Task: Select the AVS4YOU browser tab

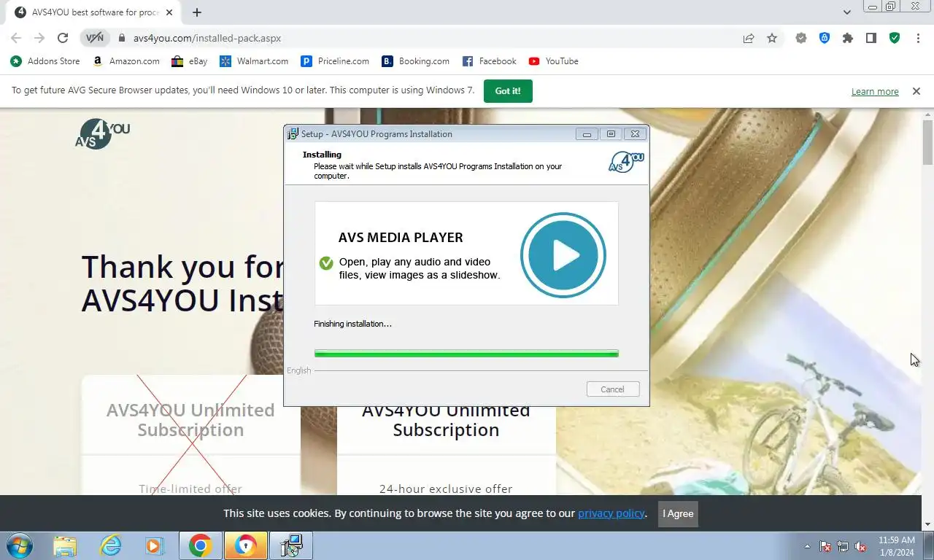Action: coord(93,12)
